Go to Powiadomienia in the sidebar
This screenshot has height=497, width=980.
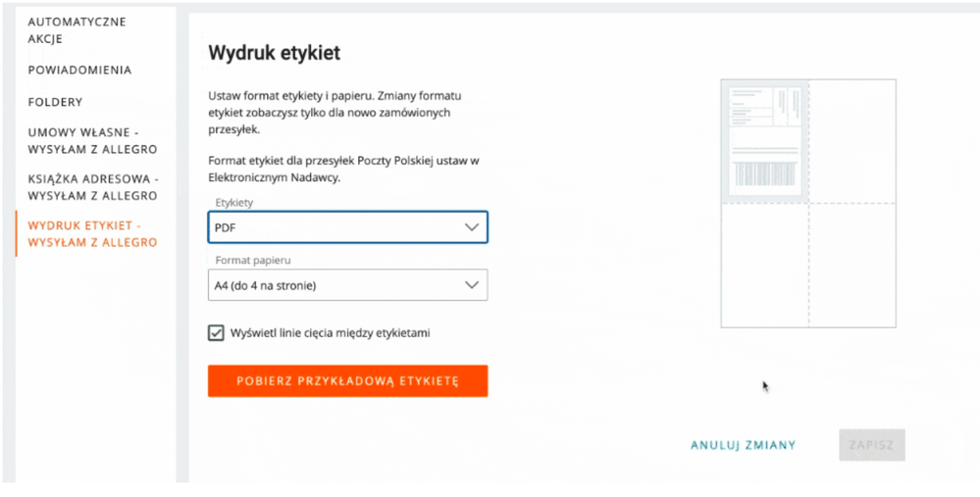[80, 70]
